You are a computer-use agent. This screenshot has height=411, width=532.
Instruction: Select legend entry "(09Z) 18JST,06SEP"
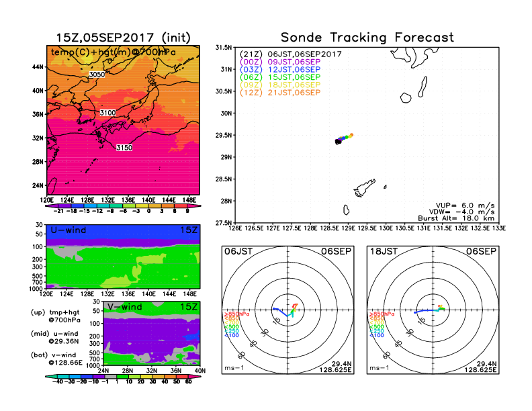tap(280, 85)
